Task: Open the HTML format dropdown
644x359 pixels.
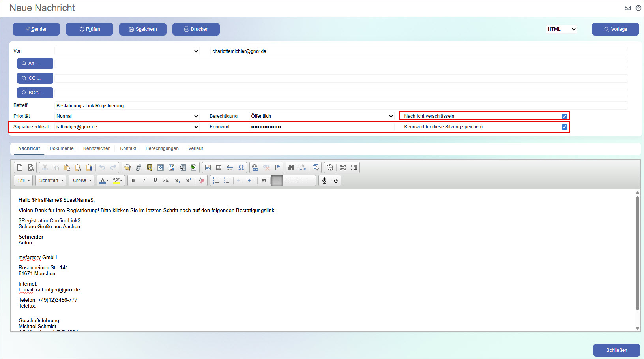Action: pos(562,29)
